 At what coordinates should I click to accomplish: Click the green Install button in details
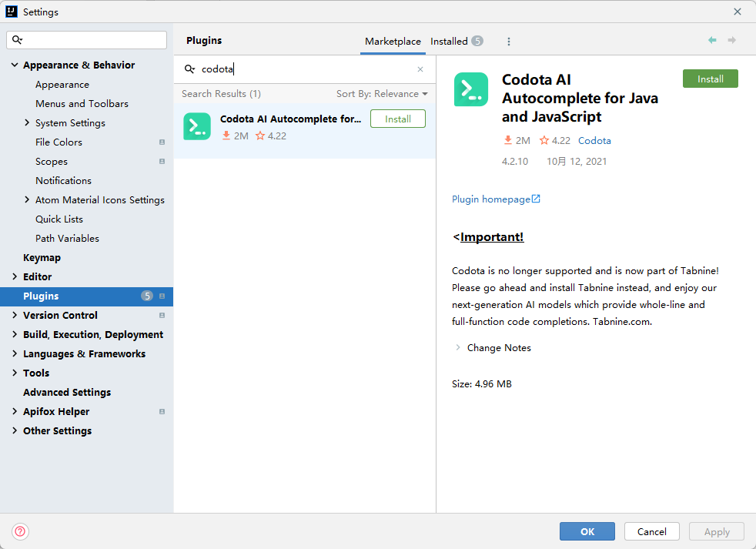pyautogui.click(x=711, y=79)
